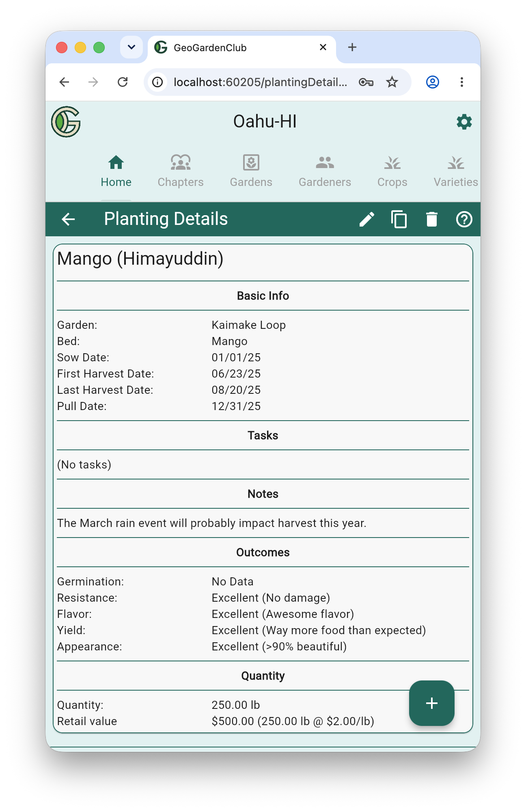Click the (No tasks) text

click(x=84, y=465)
